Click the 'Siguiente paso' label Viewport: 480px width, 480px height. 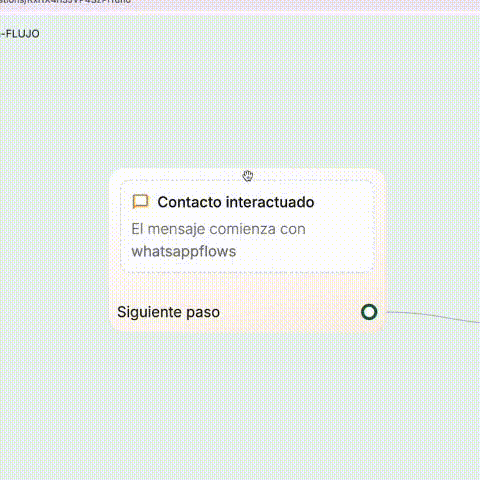pyautogui.click(x=168, y=312)
